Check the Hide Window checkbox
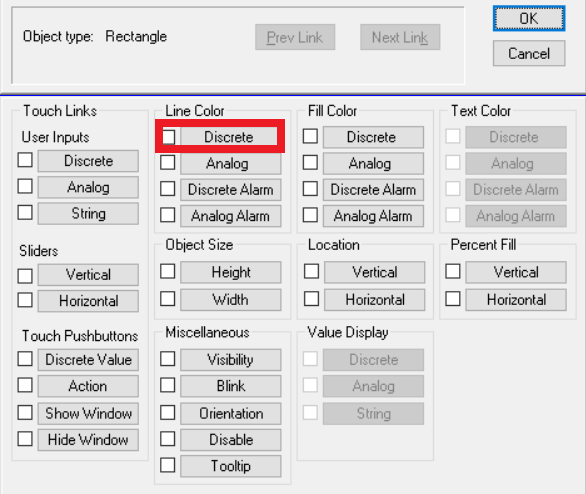 coord(25,439)
